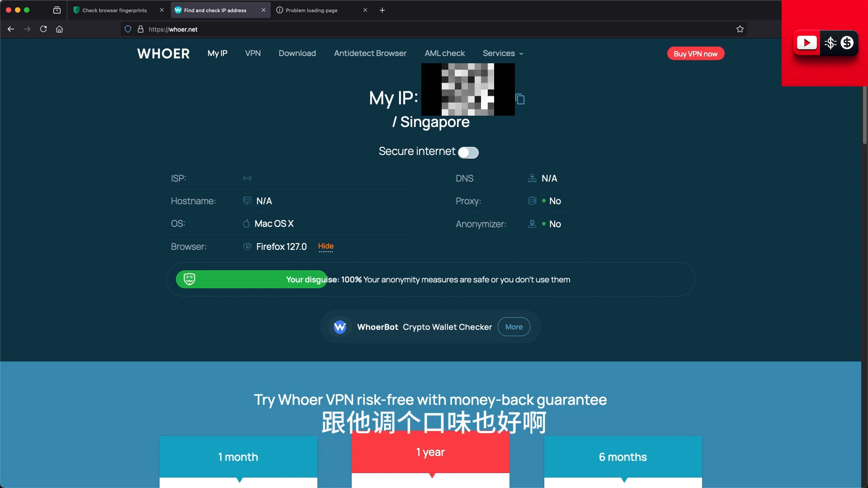Go back using the browser back arrow

coord(11,29)
